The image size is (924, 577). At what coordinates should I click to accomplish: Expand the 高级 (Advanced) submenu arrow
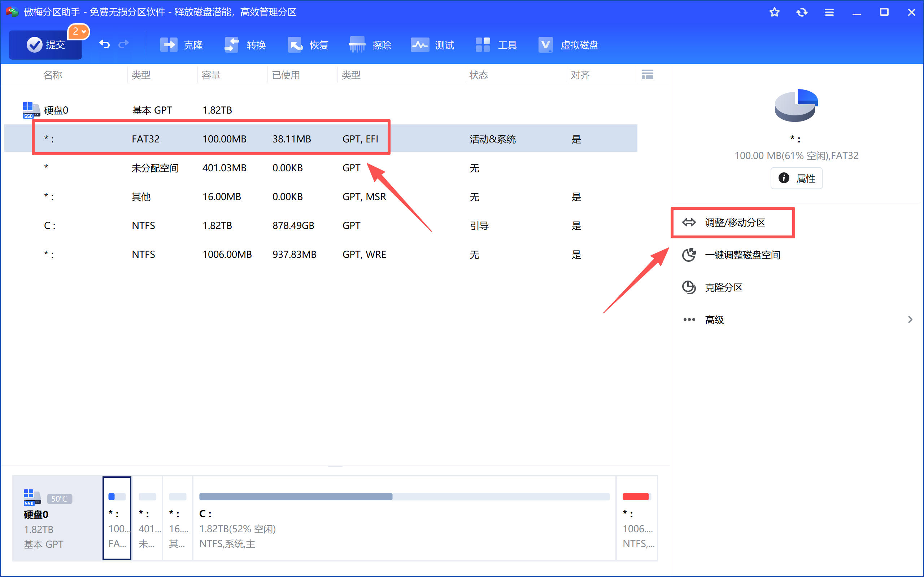(910, 320)
